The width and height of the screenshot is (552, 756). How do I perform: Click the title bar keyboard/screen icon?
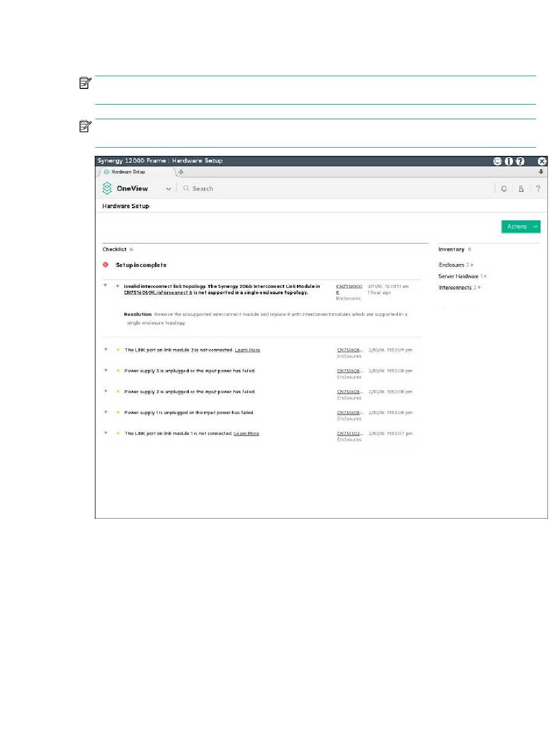[x=497, y=161]
